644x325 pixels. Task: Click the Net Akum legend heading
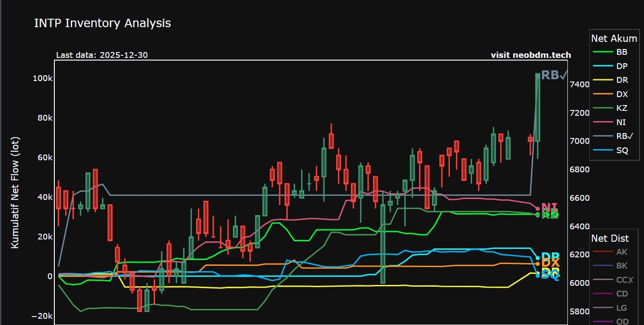click(x=614, y=38)
